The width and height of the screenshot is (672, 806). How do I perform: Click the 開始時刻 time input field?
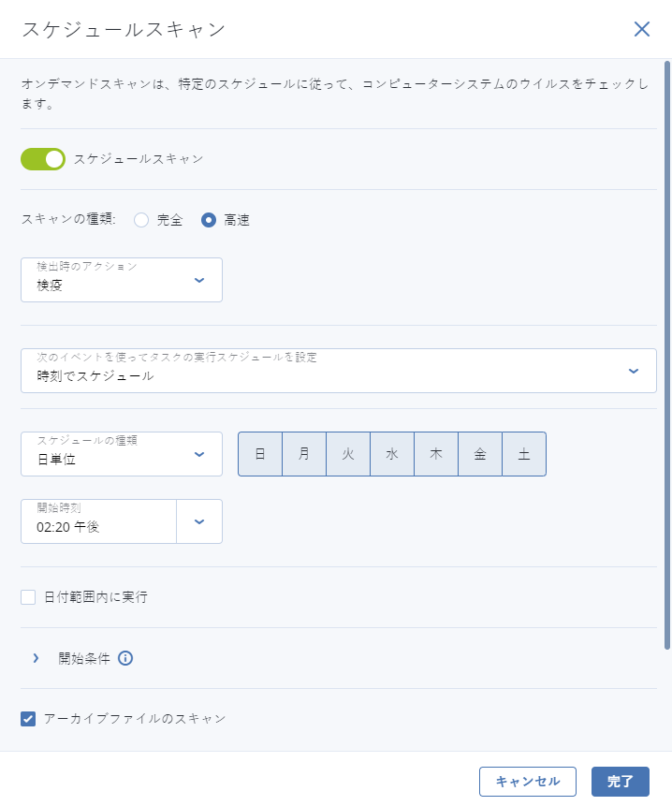pyautogui.click(x=98, y=527)
